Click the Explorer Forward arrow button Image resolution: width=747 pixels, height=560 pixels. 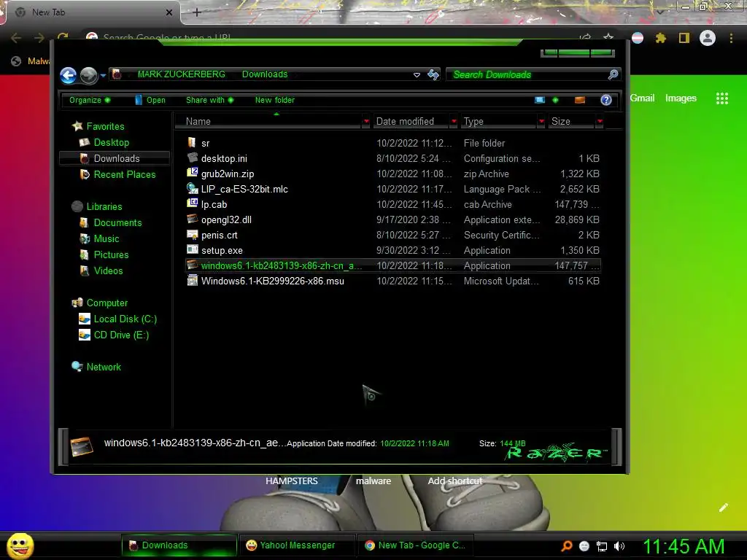tap(88, 75)
